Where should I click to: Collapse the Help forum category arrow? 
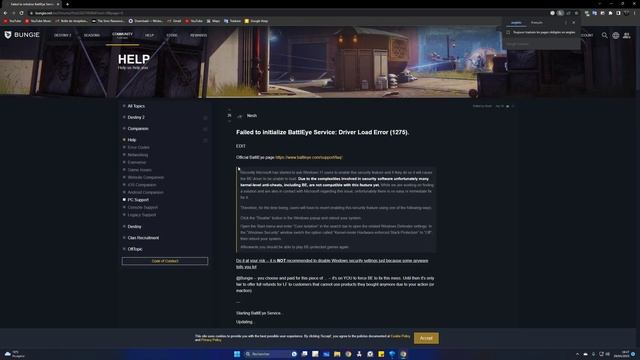coord(205,140)
